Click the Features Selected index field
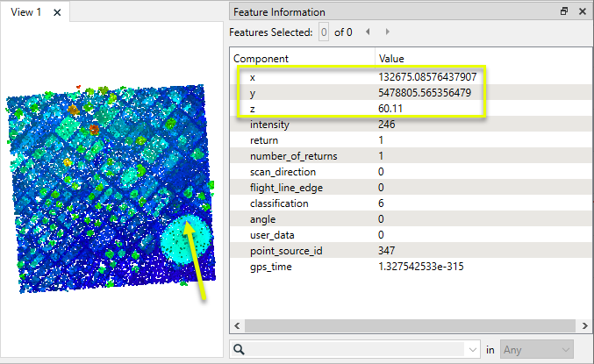The image size is (594, 364). click(x=323, y=32)
